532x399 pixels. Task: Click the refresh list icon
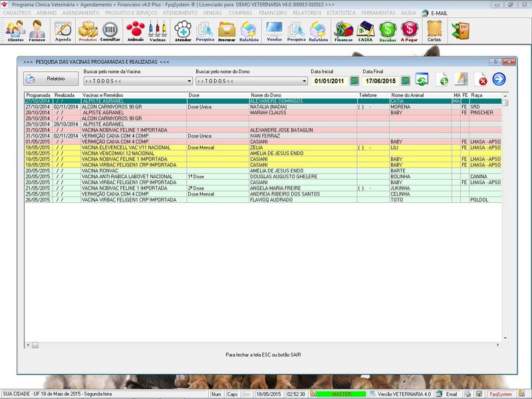(x=422, y=79)
